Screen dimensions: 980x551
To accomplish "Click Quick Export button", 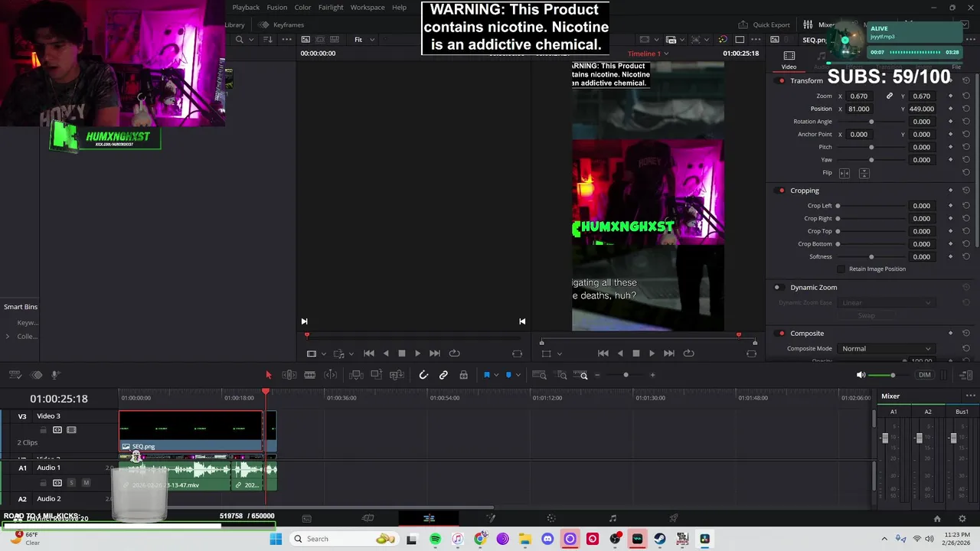I will (764, 25).
